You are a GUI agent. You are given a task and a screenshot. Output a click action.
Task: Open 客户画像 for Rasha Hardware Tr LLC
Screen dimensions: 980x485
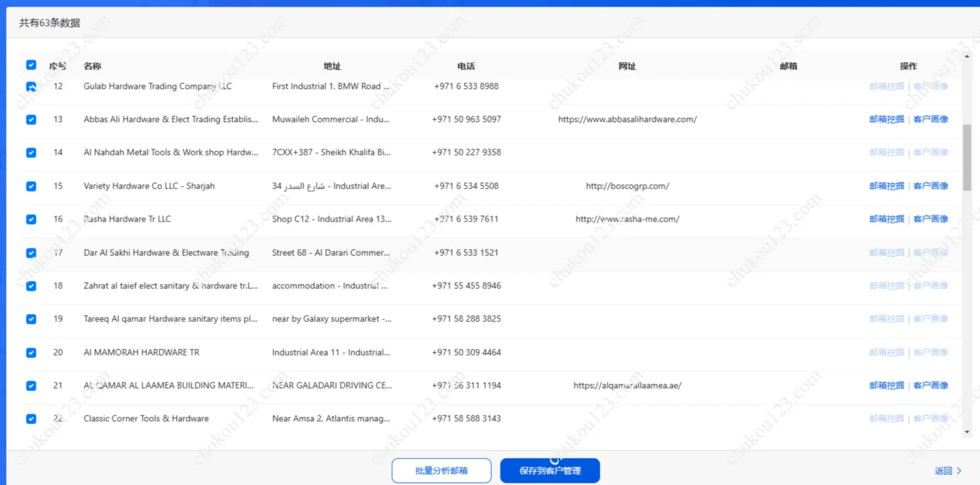[x=931, y=219]
